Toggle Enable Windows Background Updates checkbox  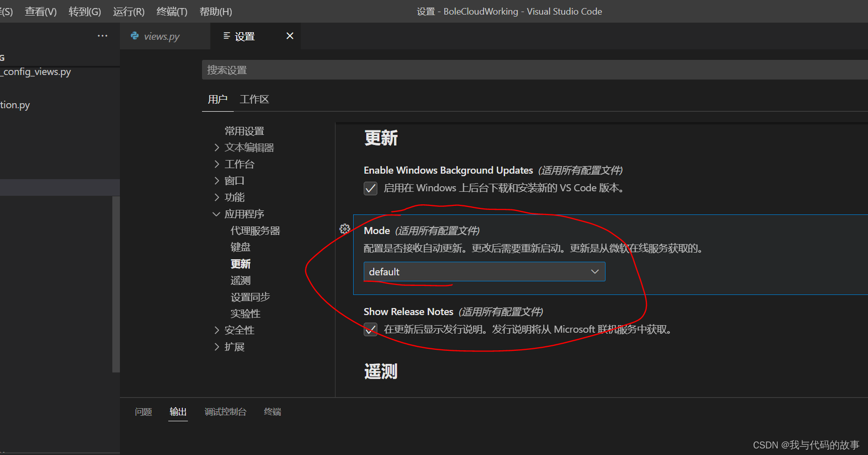click(x=371, y=188)
